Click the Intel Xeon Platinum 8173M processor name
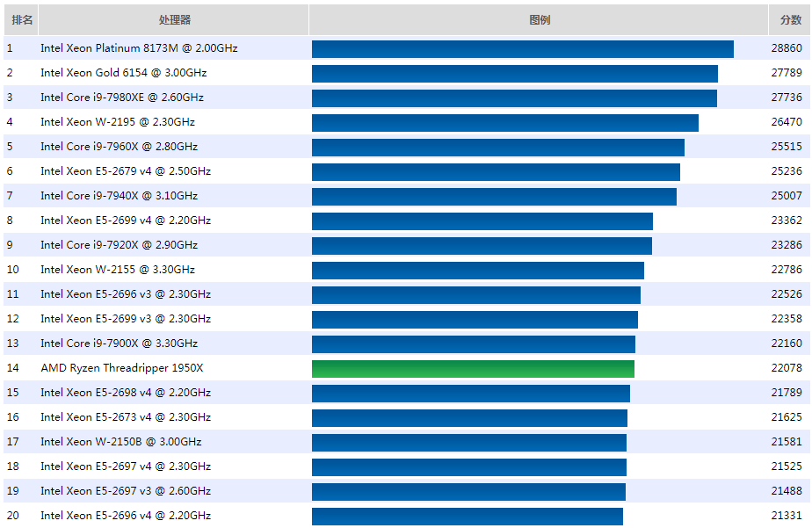Viewport: 812px width, 528px height. tap(139, 48)
